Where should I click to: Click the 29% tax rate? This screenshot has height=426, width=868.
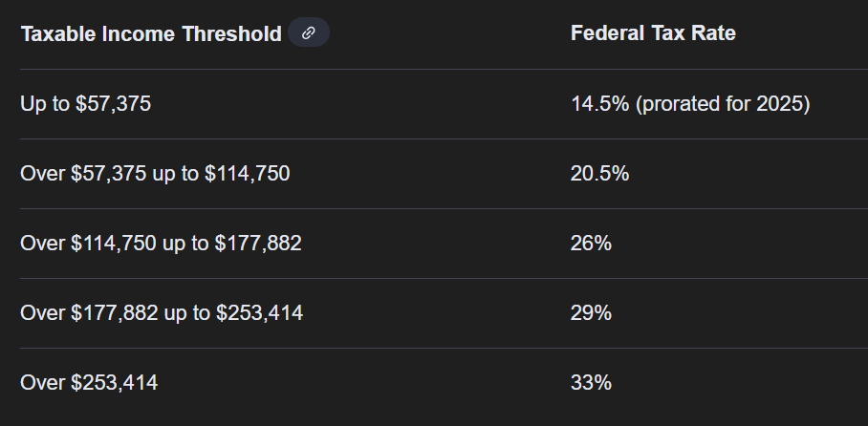coord(591,312)
